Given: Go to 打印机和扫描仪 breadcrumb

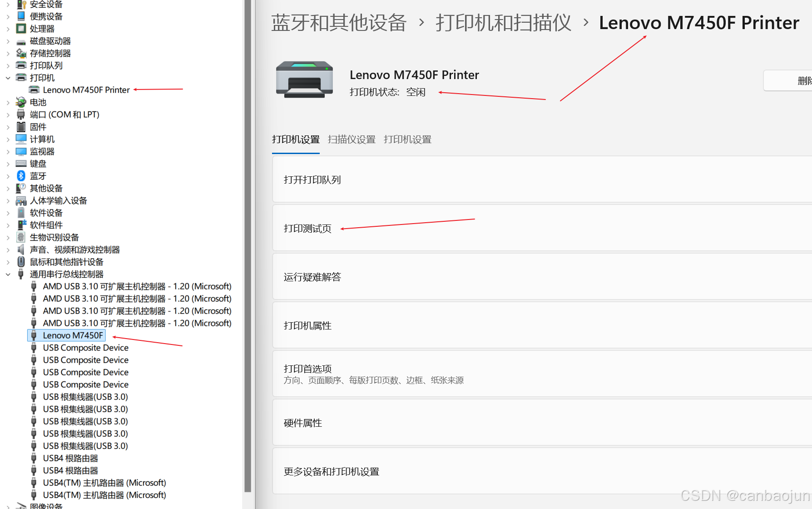Looking at the screenshot, I should (x=503, y=23).
